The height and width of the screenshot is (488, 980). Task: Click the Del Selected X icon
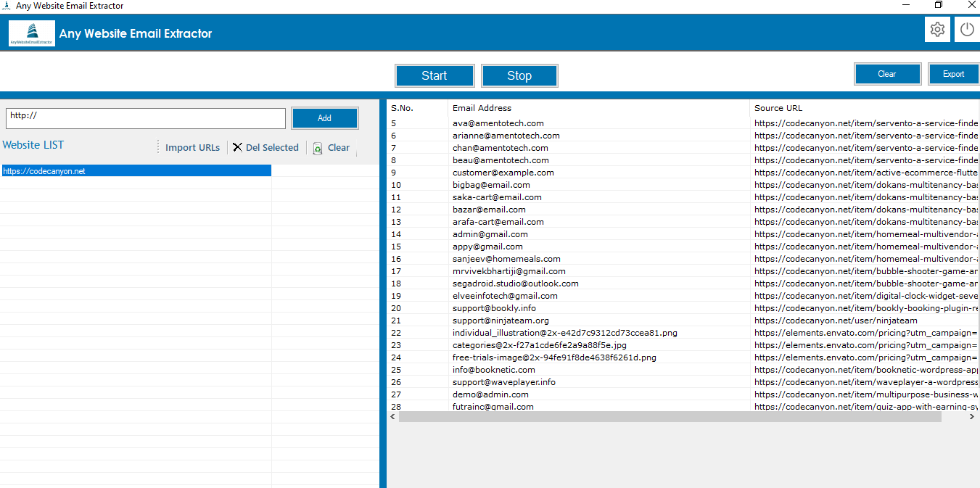coord(237,147)
